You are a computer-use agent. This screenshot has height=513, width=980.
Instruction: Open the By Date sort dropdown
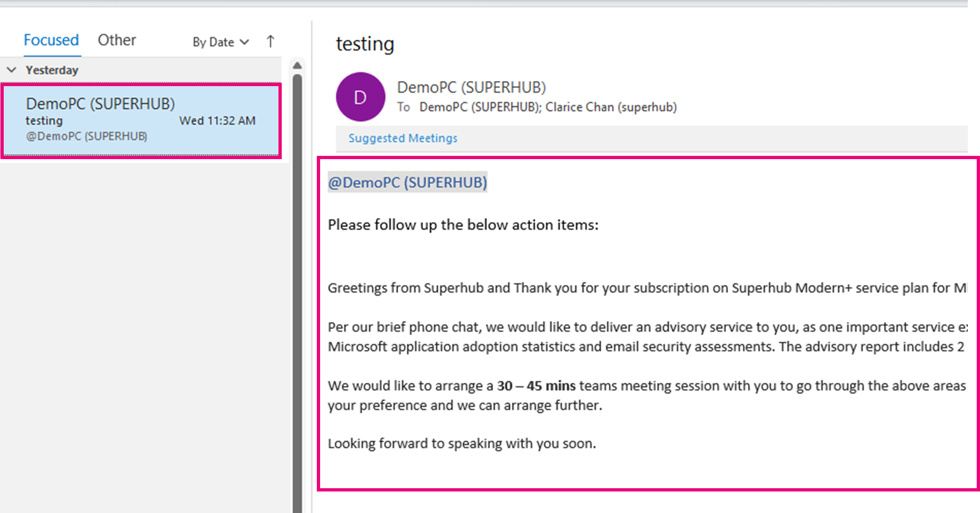click(220, 42)
